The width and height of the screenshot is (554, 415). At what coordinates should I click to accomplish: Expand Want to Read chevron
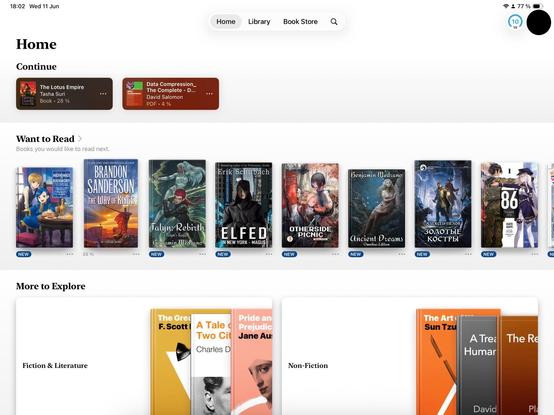(x=80, y=138)
